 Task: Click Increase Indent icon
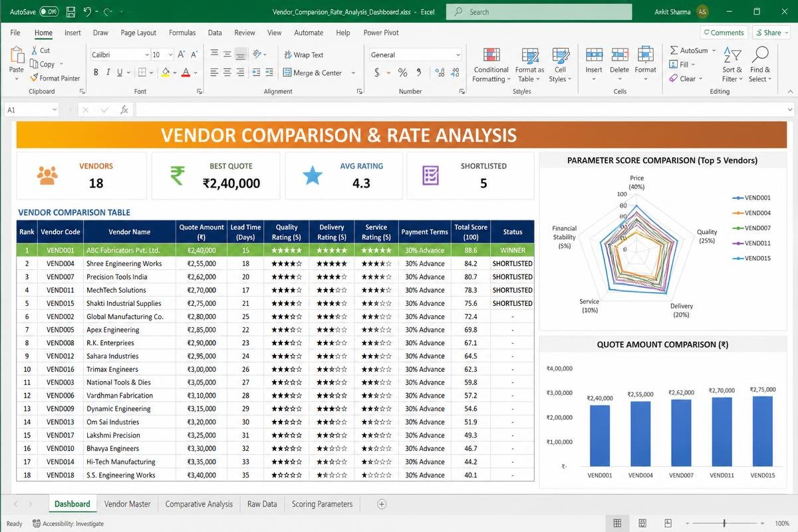coord(269,72)
